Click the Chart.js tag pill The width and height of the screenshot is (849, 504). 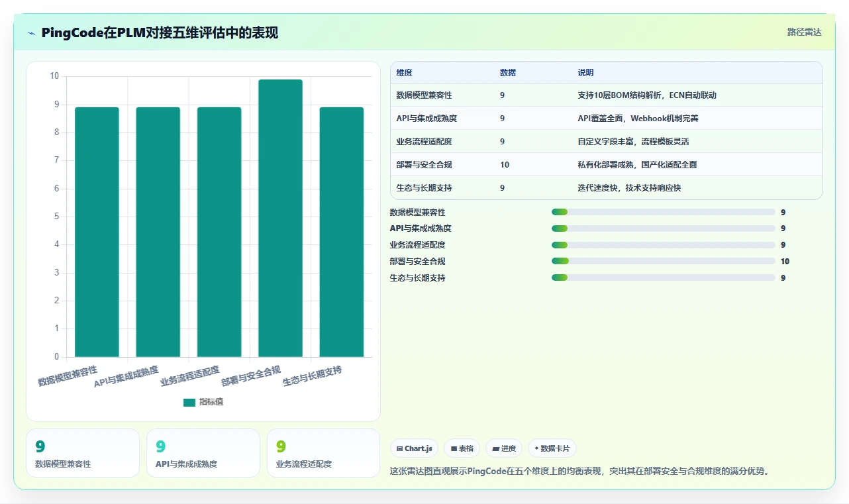[x=414, y=448]
